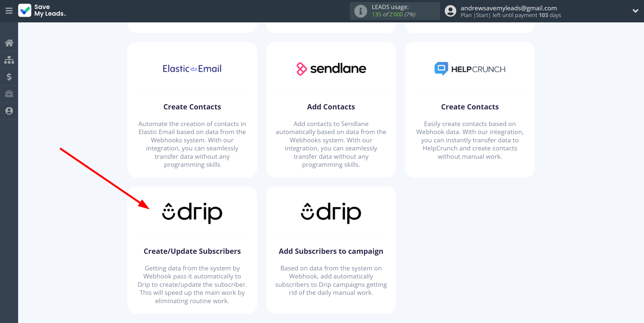The height and width of the screenshot is (323, 644).
Task: Open the briefcase services icon
Action: pos(9,94)
